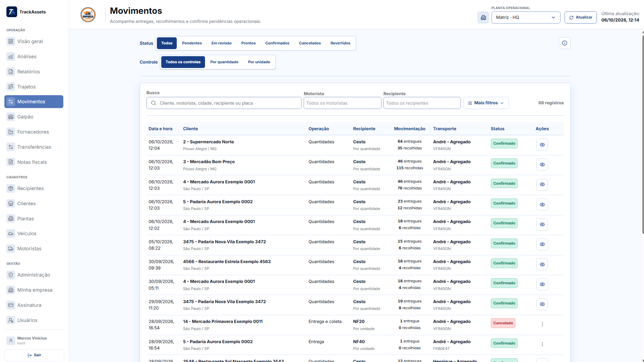View details for Supermercado Norte movement
Viewport: 644px width, 362px height.
pyautogui.click(x=542, y=145)
